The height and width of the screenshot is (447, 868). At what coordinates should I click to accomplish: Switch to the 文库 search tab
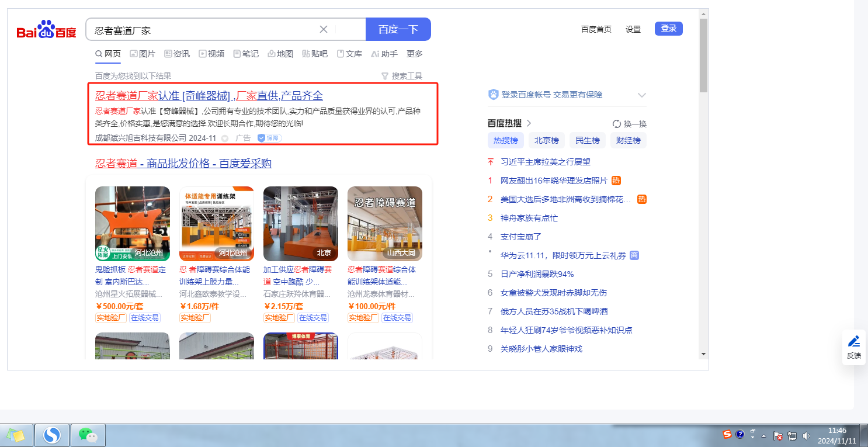[x=349, y=54]
